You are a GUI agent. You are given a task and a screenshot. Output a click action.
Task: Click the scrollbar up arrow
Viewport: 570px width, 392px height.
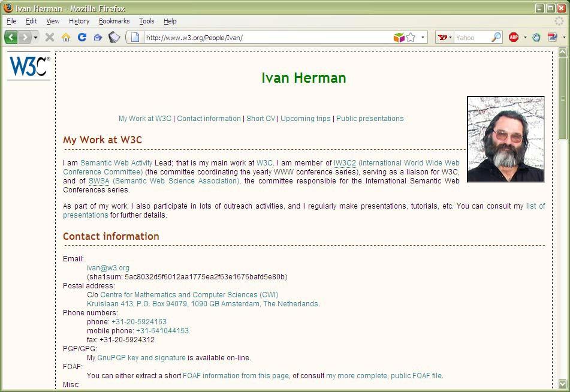coord(562,52)
